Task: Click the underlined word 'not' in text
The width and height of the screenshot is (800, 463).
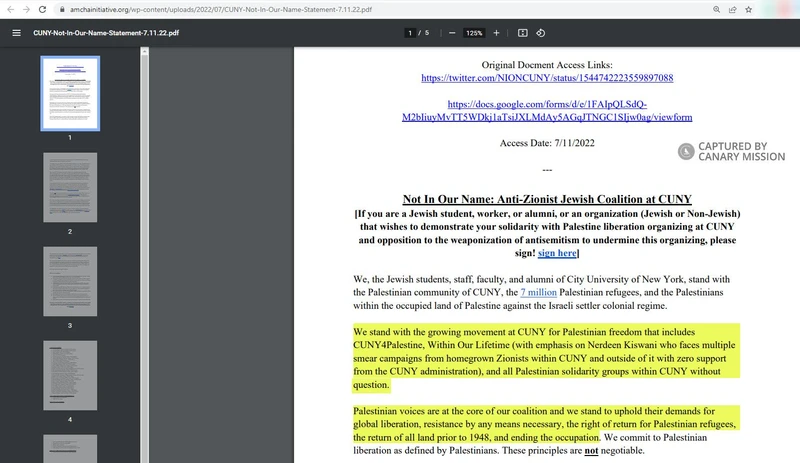Action: tap(591, 451)
